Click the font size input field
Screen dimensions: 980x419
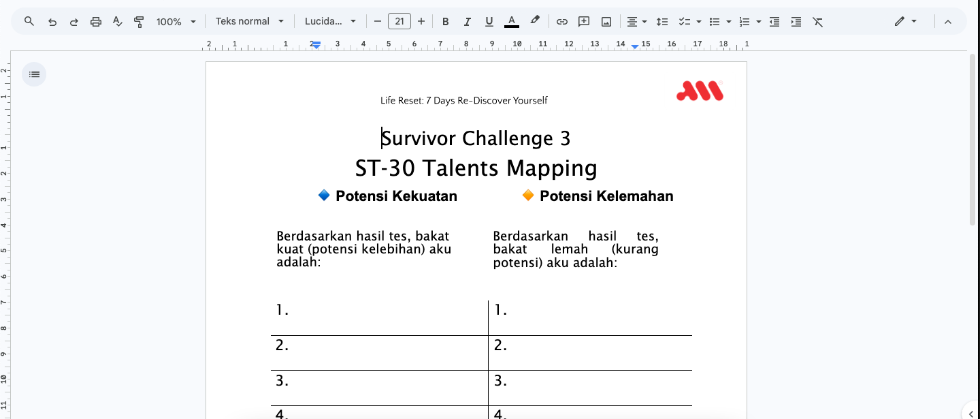pyautogui.click(x=399, y=22)
